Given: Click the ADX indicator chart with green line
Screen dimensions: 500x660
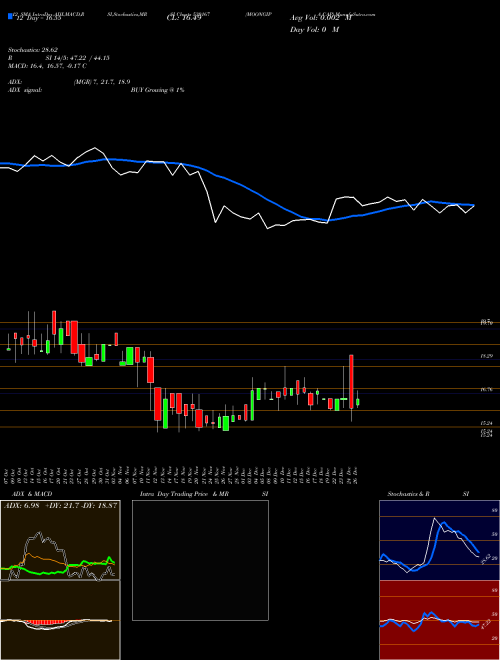Looking at the screenshot, I should [60, 540].
